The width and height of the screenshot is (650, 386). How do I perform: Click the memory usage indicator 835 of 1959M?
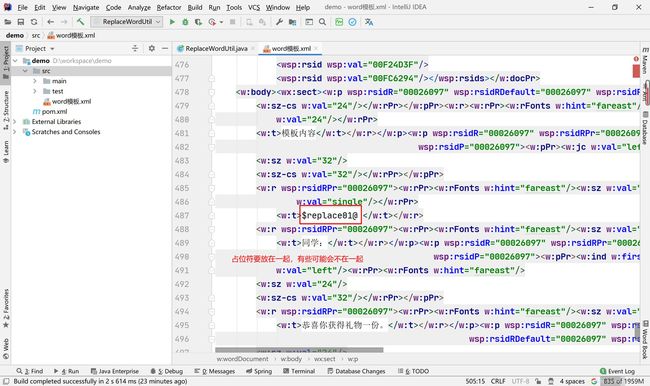pyautogui.click(x=623, y=381)
